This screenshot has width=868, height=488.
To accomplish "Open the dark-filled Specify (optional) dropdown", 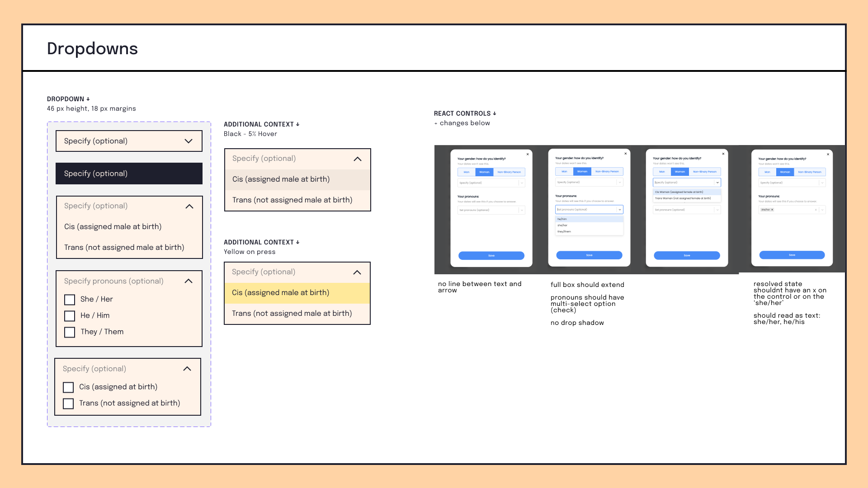I will coord(129,174).
